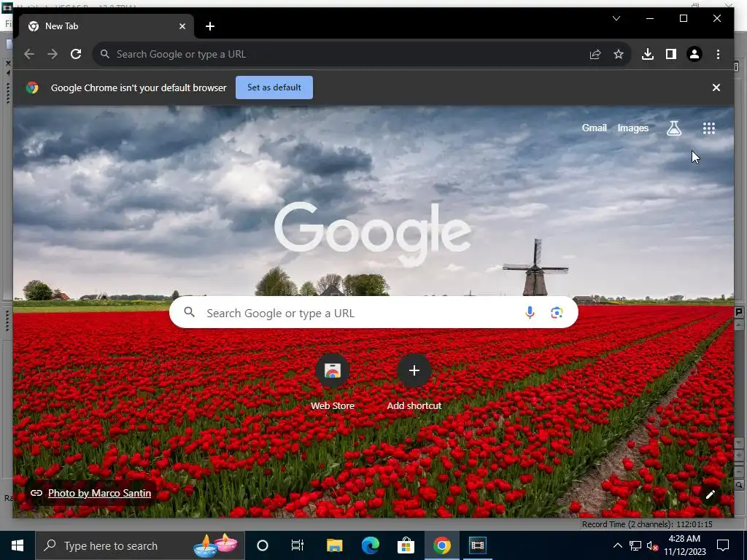
Task: Open the profile avatar icon
Action: click(694, 54)
